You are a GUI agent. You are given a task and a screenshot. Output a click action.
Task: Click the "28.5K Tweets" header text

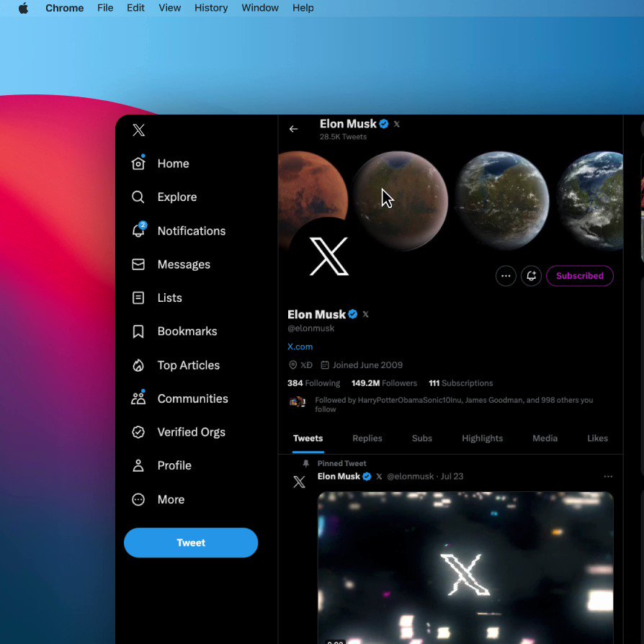(x=343, y=137)
